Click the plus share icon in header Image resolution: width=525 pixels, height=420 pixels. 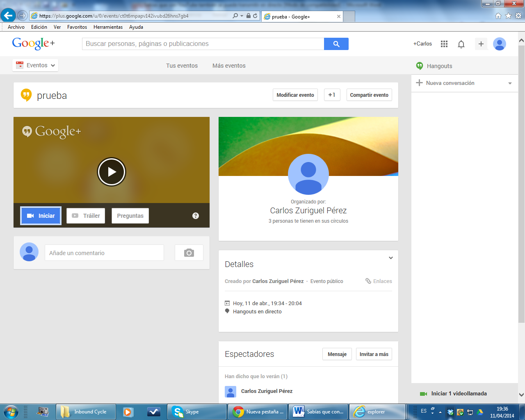[481, 44]
